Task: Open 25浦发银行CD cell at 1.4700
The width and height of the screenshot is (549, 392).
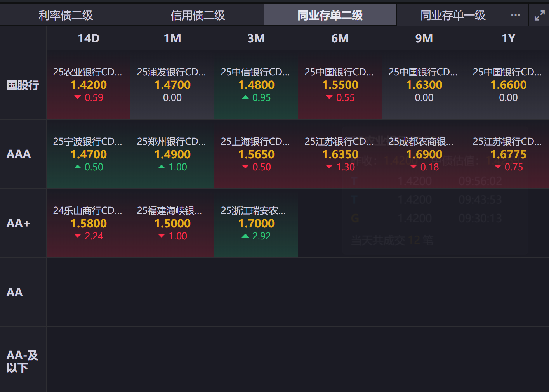Action: 172,85
